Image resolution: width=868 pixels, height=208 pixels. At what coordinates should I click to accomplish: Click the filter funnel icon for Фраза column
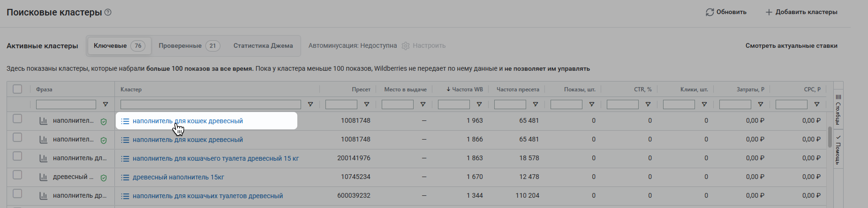click(x=106, y=105)
